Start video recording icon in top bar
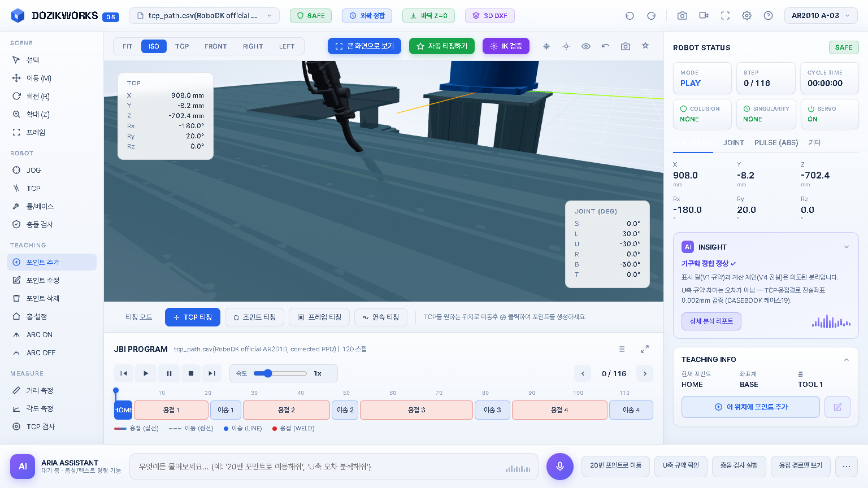 (704, 16)
